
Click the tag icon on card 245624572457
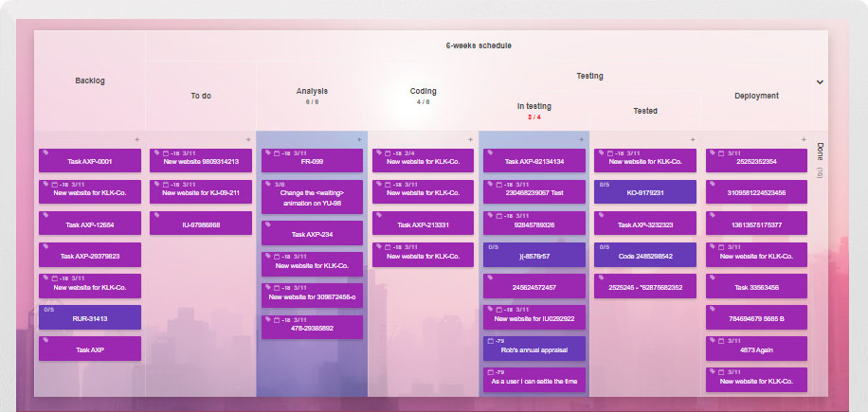click(x=490, y=278)
